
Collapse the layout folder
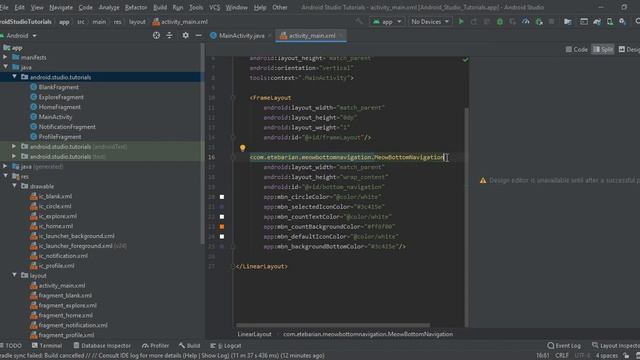(x=14, y=276)
